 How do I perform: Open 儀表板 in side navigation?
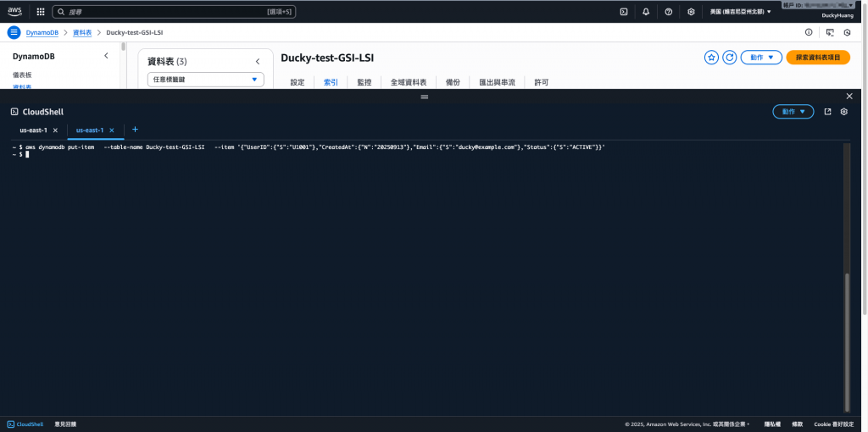pyautogui.click(x=23, y=75)
